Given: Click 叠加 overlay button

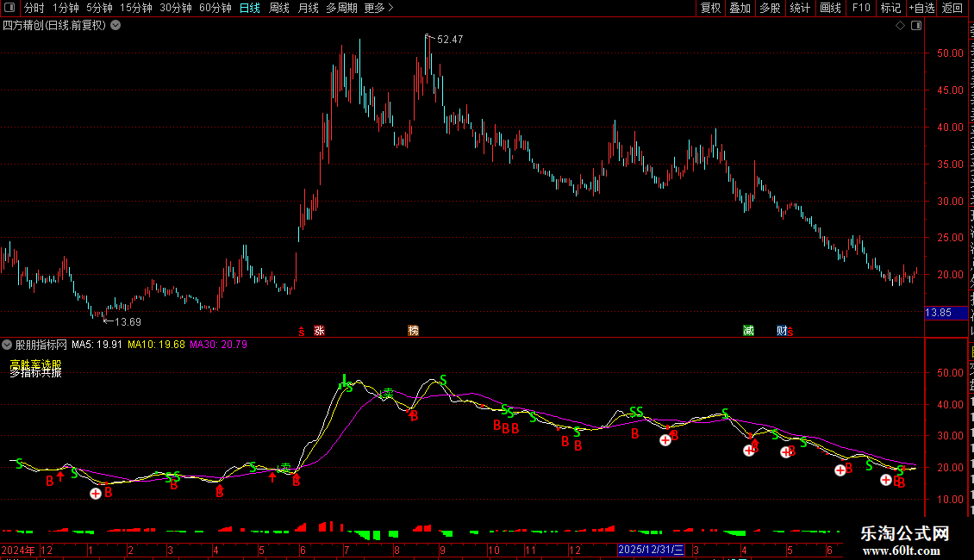Looking at the screenshot, I should [x=740, y=8].
